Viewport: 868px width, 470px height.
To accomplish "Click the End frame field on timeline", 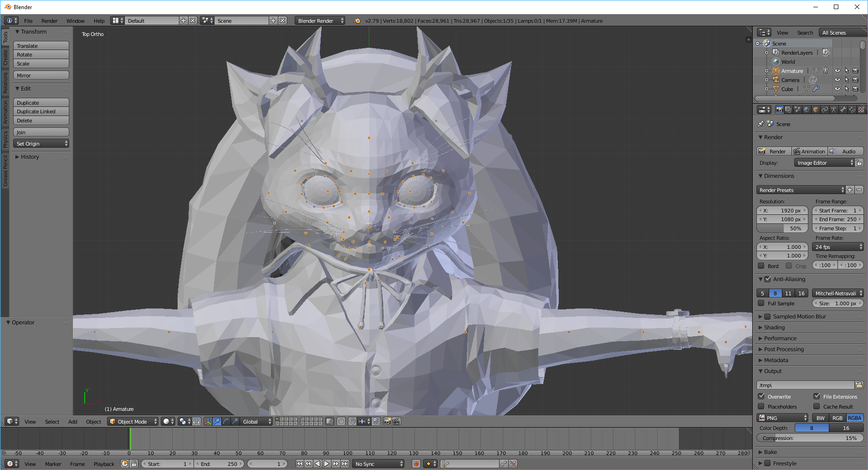I will (220, 464).
